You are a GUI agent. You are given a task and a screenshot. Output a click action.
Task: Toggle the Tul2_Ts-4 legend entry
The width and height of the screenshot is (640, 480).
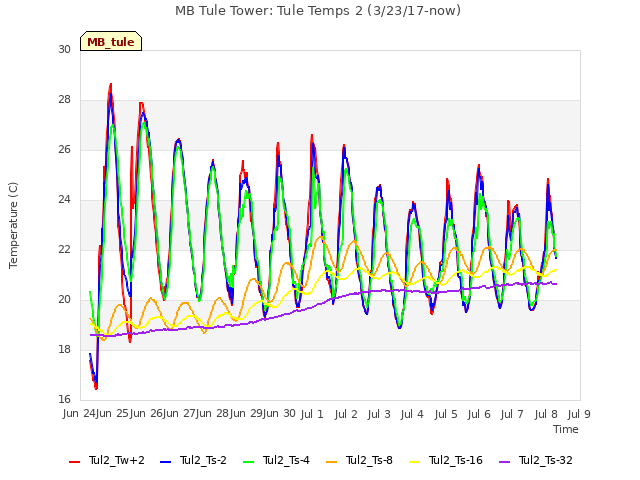(x=276, y=460)
